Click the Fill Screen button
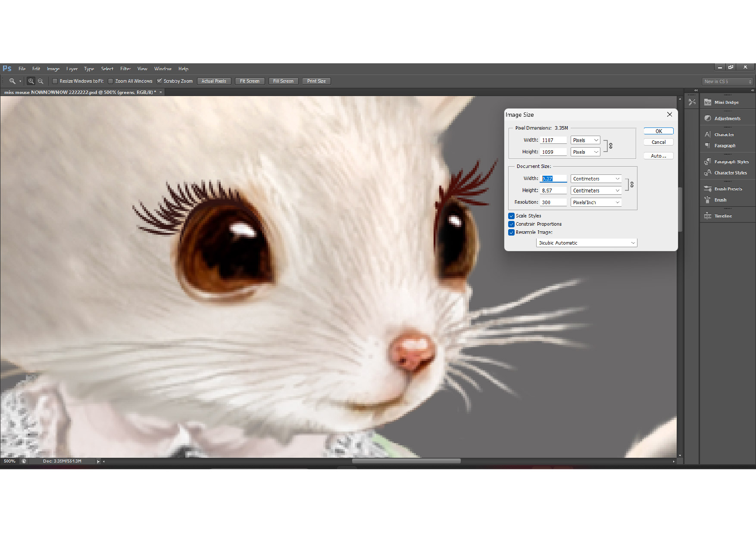This screenshot has height=534, width=756. (x=283, y=81)
